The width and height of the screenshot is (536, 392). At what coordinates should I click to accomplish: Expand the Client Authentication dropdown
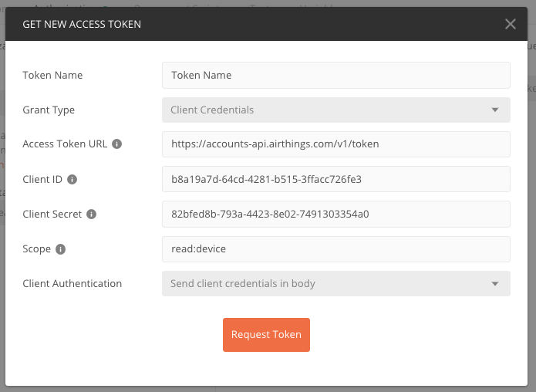[335, 283]
